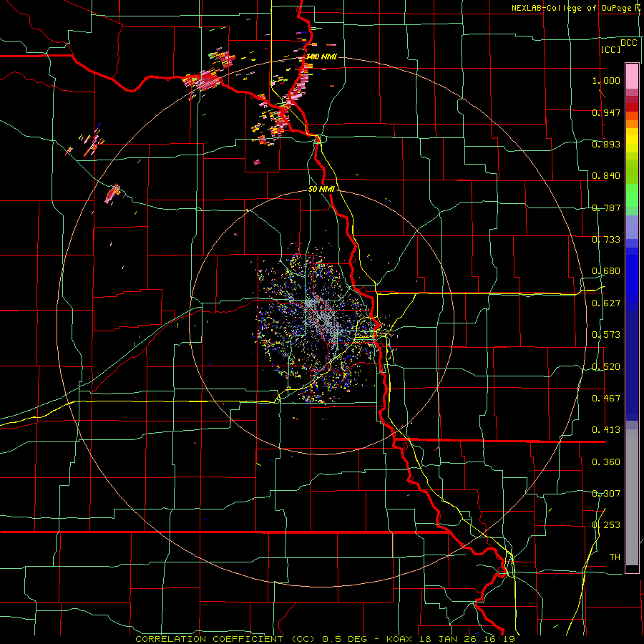
Task: Pick the lavender segment beside 0.733
Action: (x=632, y=227)
